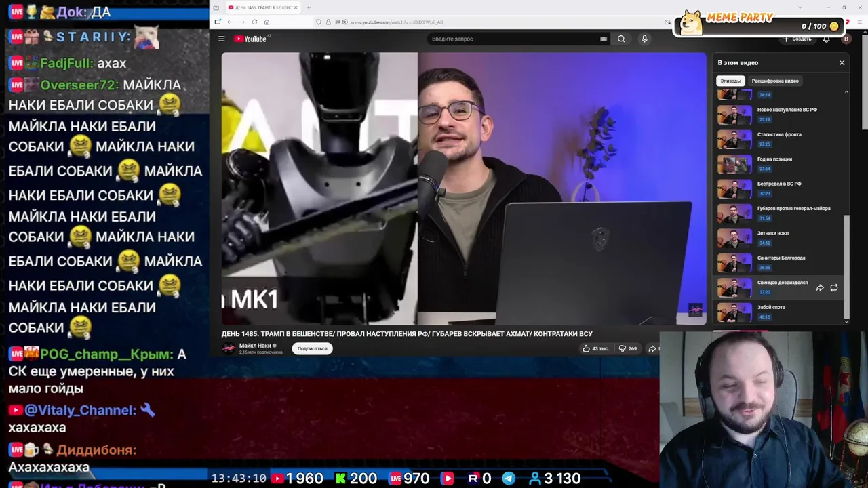
Task: Select the ДЕНЬ 1485 browser tab
Action: click(x=263, y=7)
